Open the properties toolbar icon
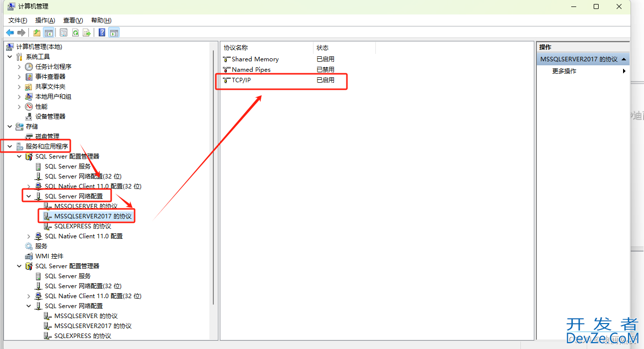This screenshot has height=349, width=644. pos(63,32)
